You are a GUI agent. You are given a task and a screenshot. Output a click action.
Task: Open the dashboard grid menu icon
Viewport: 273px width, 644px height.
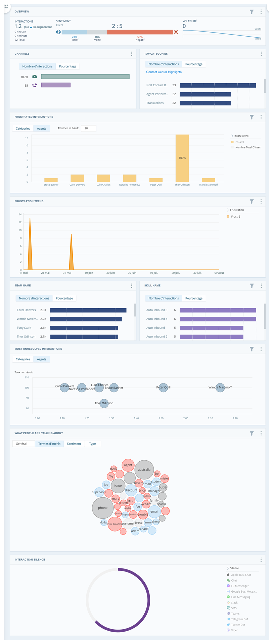pyautogui.click(x=6, y=6)
